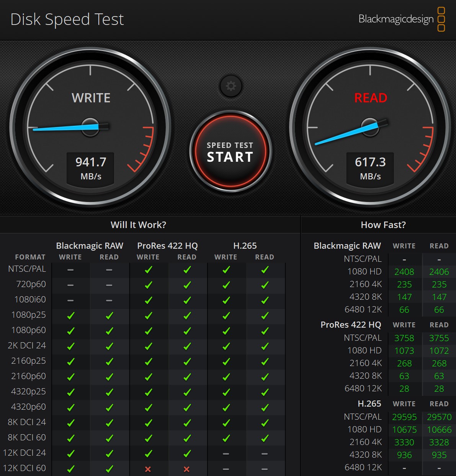Click the red X for ProRes 422 HQ read at 12K DCI 60
456x476 pixels.
(x=187, y=469)
